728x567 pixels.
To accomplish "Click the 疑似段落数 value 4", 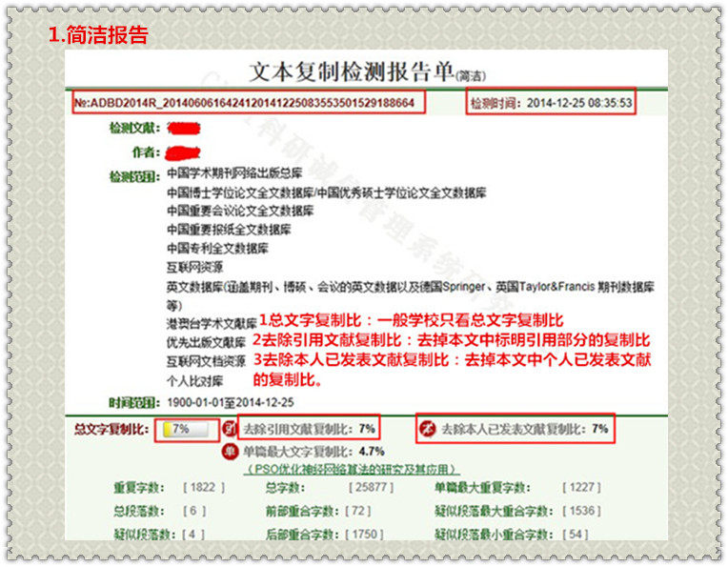I will coord(193,534).
